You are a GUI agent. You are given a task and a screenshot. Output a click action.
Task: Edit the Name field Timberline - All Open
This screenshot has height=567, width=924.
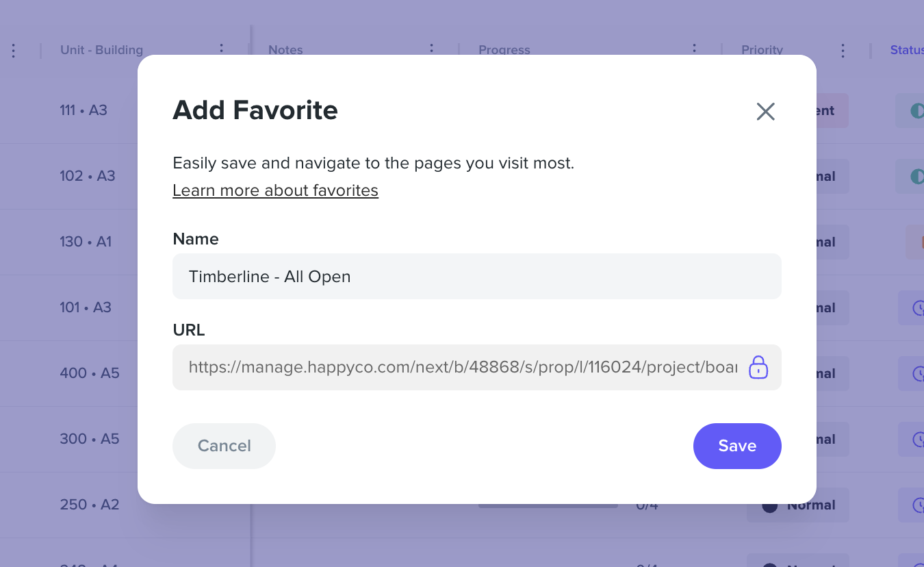coord(477,277)
